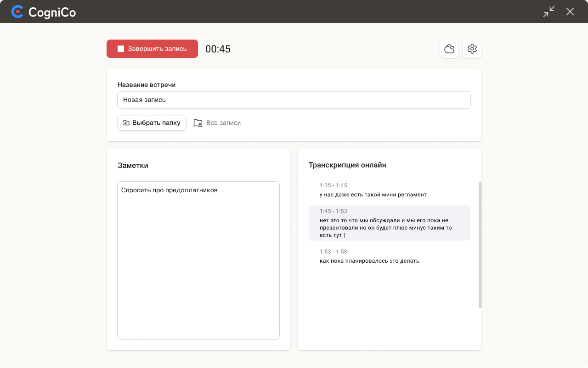Click the meeting name field showing Новая запись

pos(294,100)
